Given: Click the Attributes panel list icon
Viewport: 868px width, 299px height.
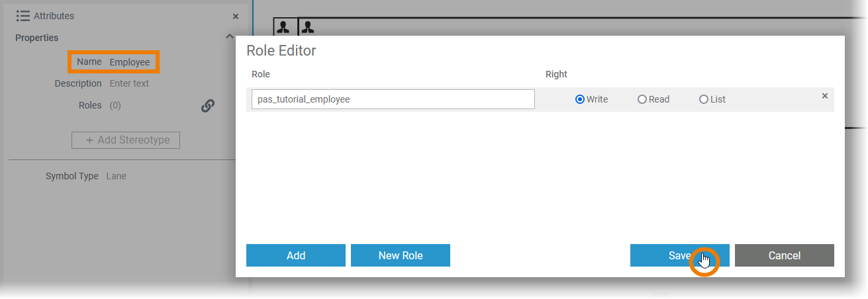Looking at the screenshot, I should coord(23,16).
